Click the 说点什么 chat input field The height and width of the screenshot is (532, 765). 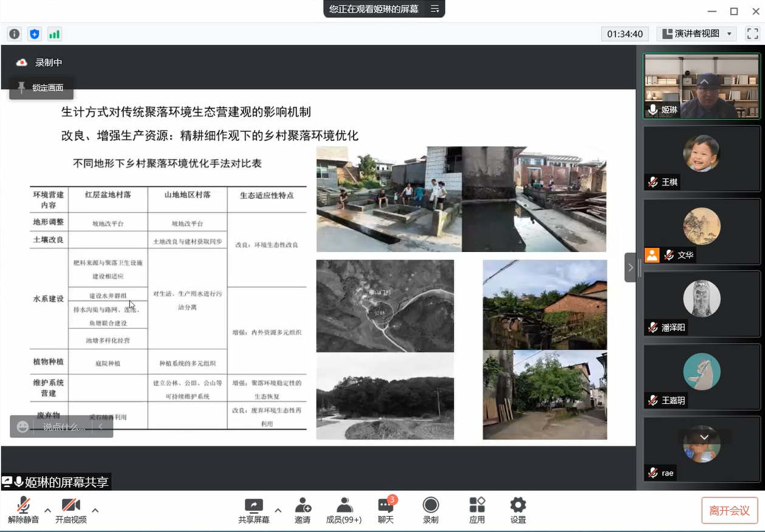(64, 427)
